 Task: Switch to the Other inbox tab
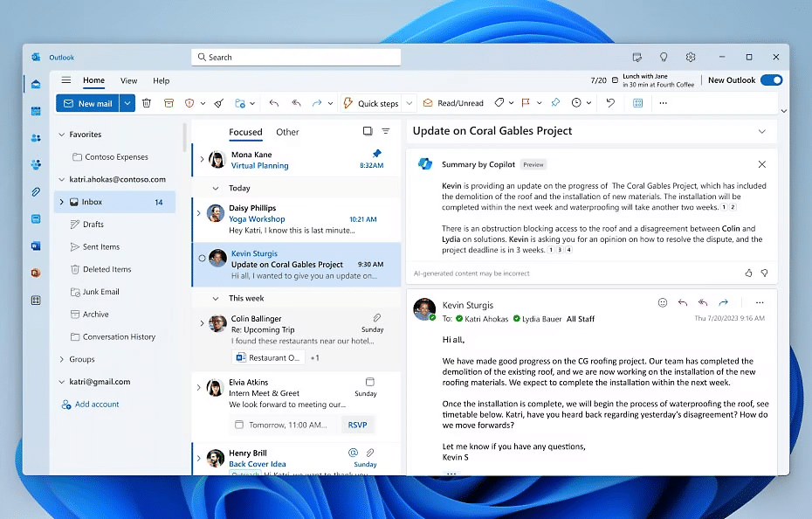tap(287, 132)
